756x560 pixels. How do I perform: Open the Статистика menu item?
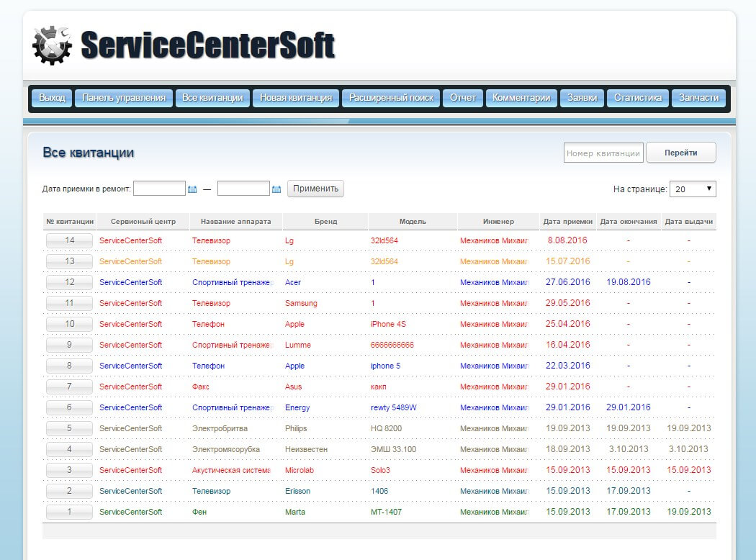(x=638, y=98)
